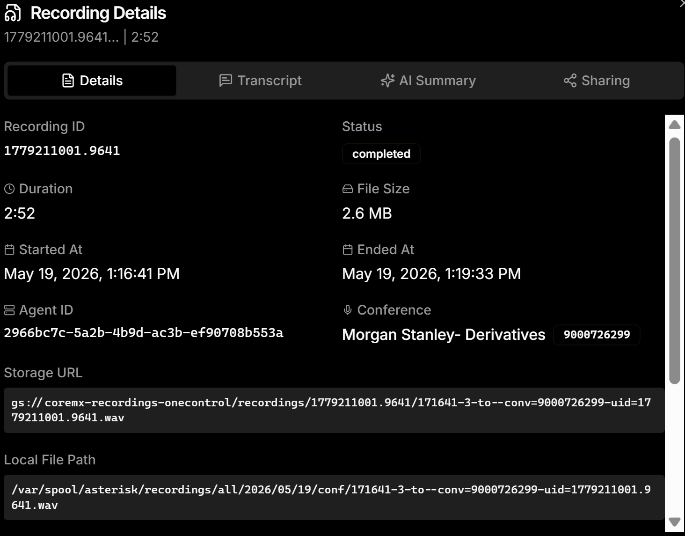This screenshot has height=536, width=685.
Task: Click the 2.6 MB file size value
Action: [367, 213]
